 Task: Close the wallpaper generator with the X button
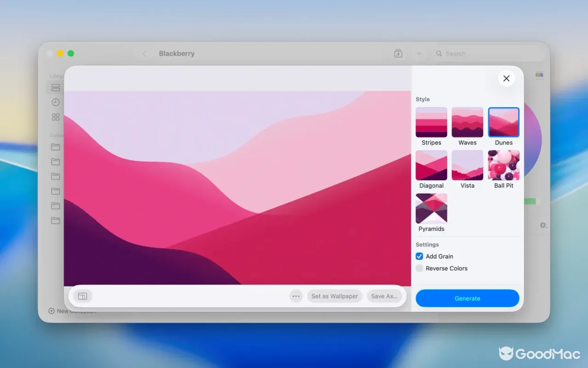(506, 79)
